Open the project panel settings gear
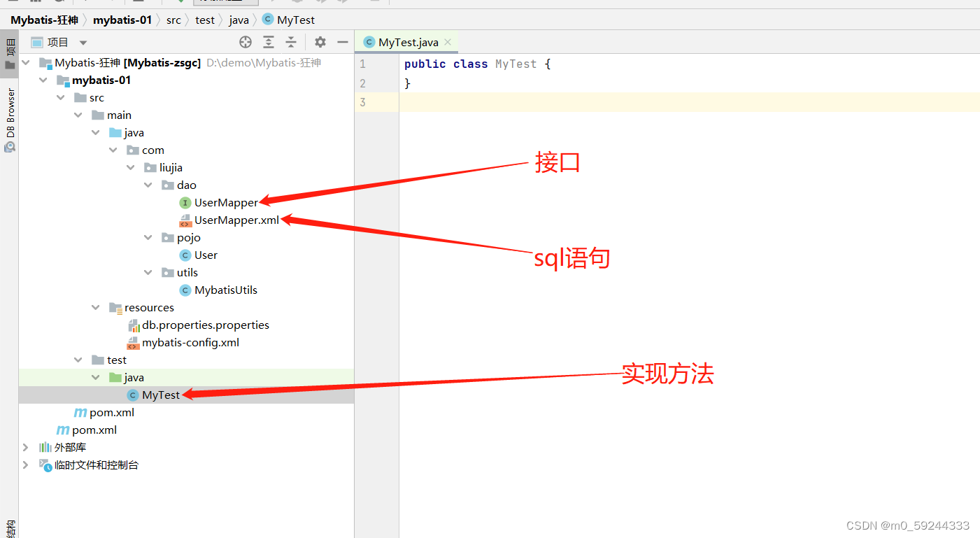980x538 pixels. [320, 43]
